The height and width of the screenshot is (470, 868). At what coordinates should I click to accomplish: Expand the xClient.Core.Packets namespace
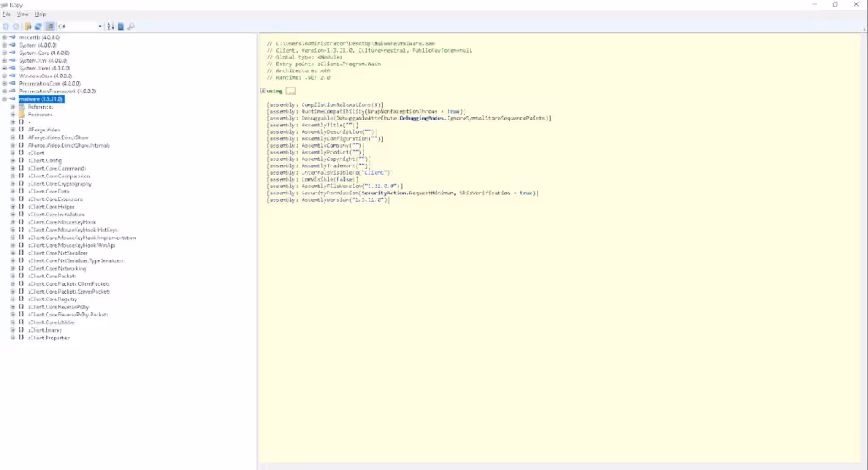click(14, 276)
